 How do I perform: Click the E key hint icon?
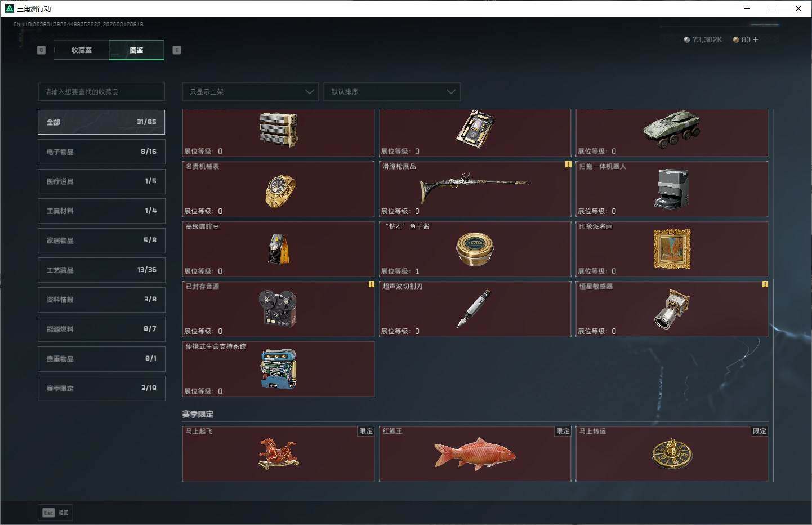click(177, 50)
